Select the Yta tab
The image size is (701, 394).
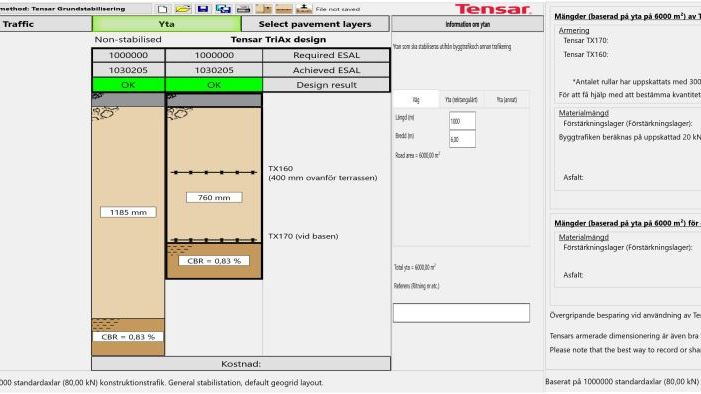[x=167, y=24]
